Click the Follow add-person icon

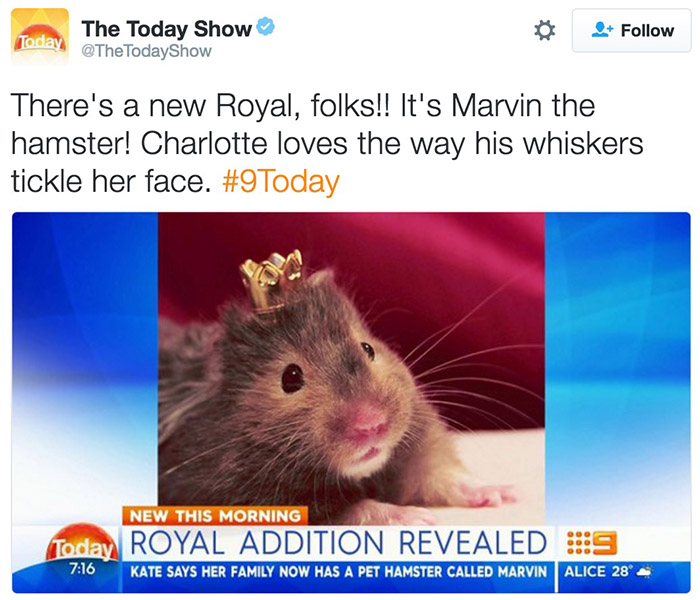pos(603,30)
